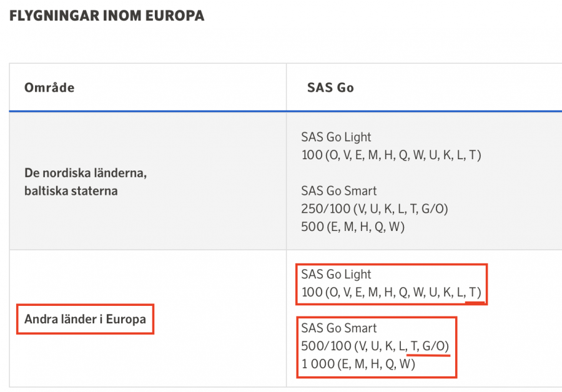Select the 1 000 (E, M, H, Q, W) line
The image size is (562, 392).
[x=358, y=364]
